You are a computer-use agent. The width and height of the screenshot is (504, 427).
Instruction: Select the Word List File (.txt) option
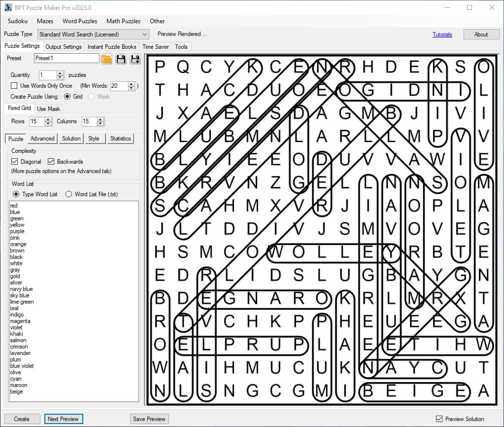pyautogui.click(x=69, y=194)
